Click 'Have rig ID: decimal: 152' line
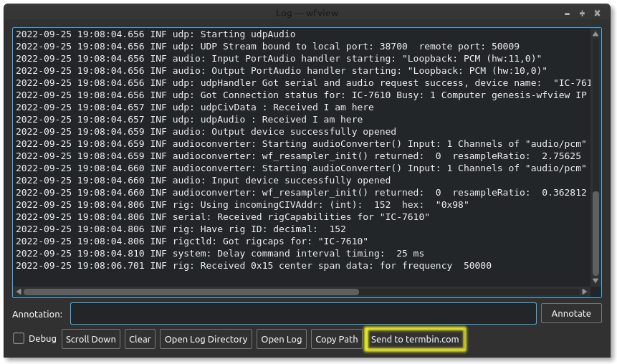 [x=181, y=229]
